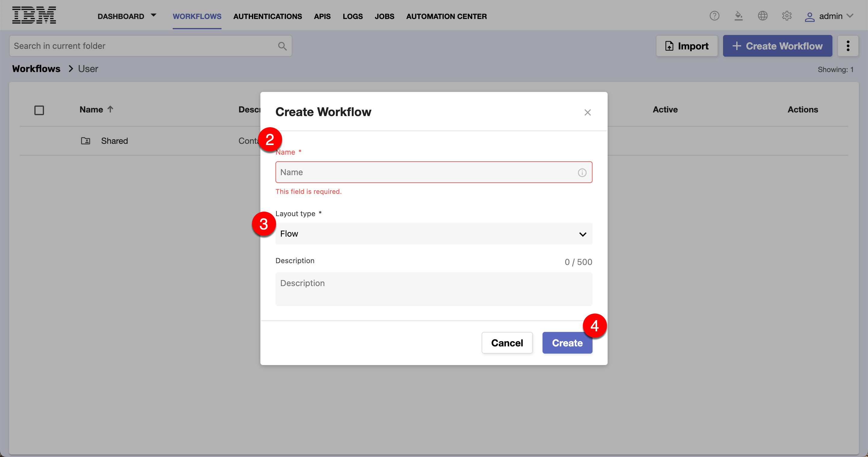
Task: Open the Dashboard menu item
Action: (121, 16)
